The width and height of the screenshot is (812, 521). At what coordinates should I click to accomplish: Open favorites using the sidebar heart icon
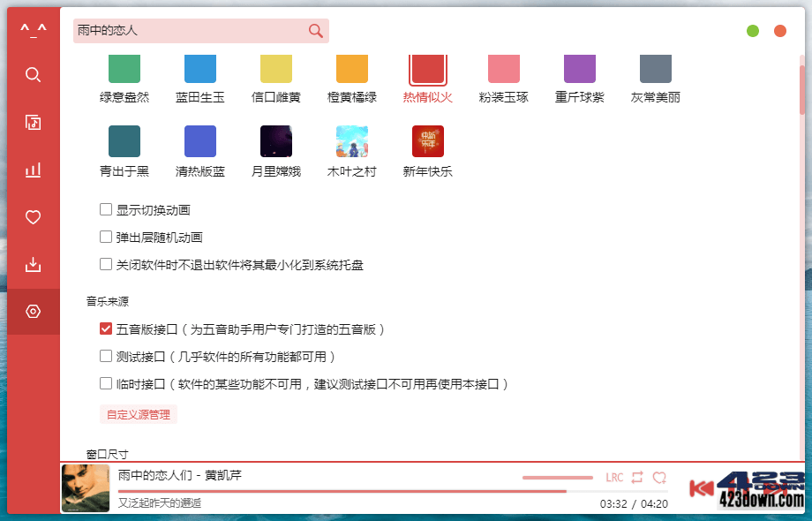pos(33,216)
